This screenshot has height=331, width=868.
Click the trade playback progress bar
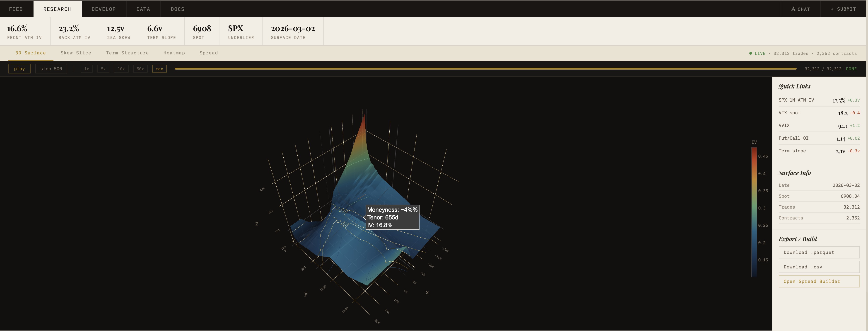pyautogui.click(x=485, y=69)
